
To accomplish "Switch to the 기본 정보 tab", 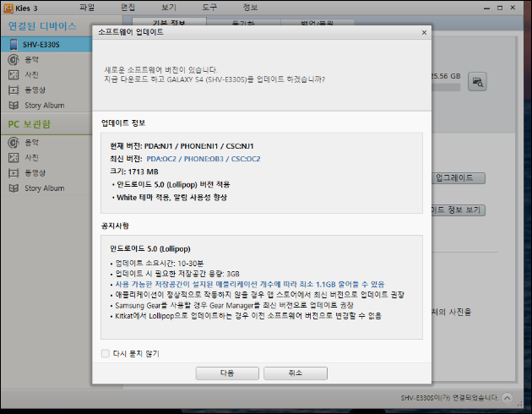I will 169,22.
